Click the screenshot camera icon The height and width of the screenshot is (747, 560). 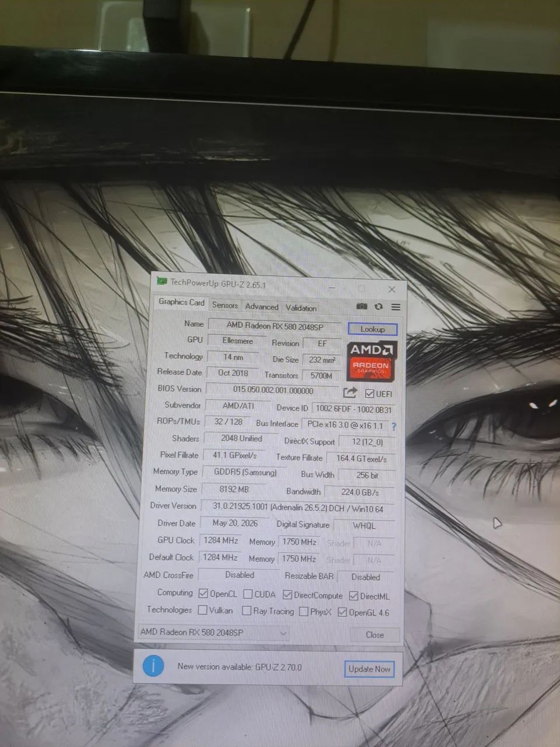coord(362,306)
